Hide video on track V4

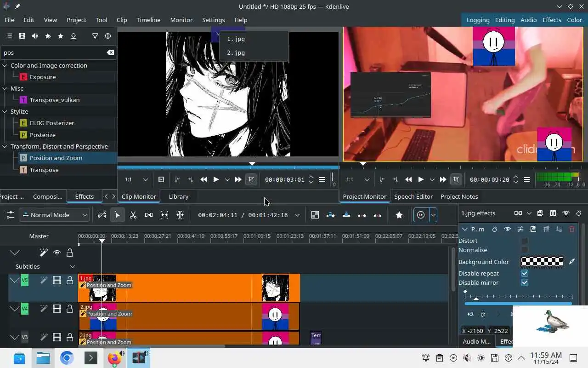57,309
